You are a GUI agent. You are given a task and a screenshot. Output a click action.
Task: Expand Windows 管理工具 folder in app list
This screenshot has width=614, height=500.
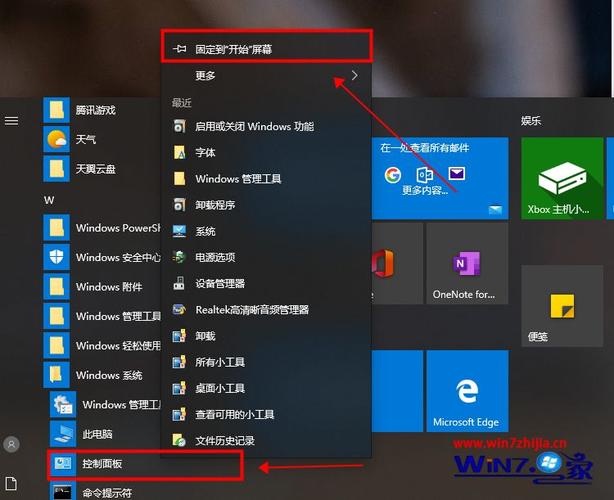(x=102, y=316)
